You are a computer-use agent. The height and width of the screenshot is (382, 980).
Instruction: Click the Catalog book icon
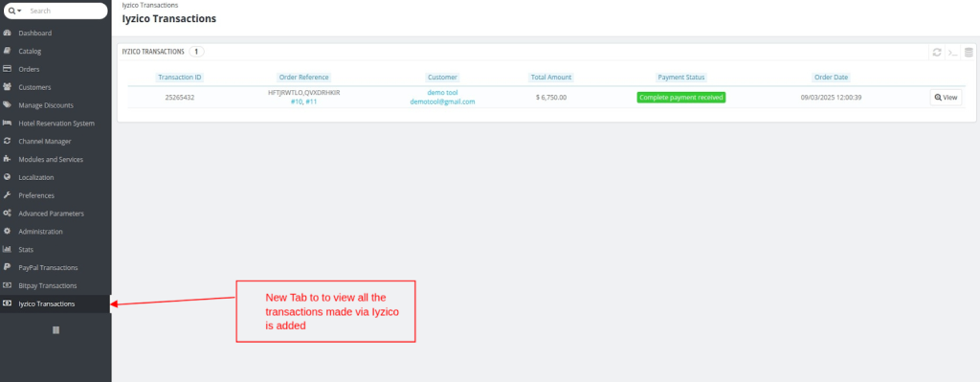point(7,52)
